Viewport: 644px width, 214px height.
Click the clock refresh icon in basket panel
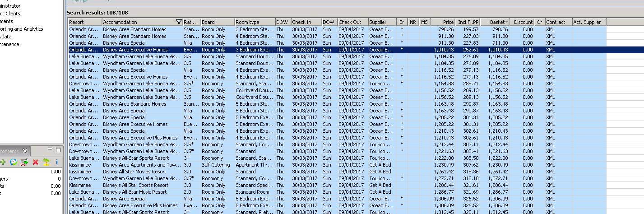point(14,162)
